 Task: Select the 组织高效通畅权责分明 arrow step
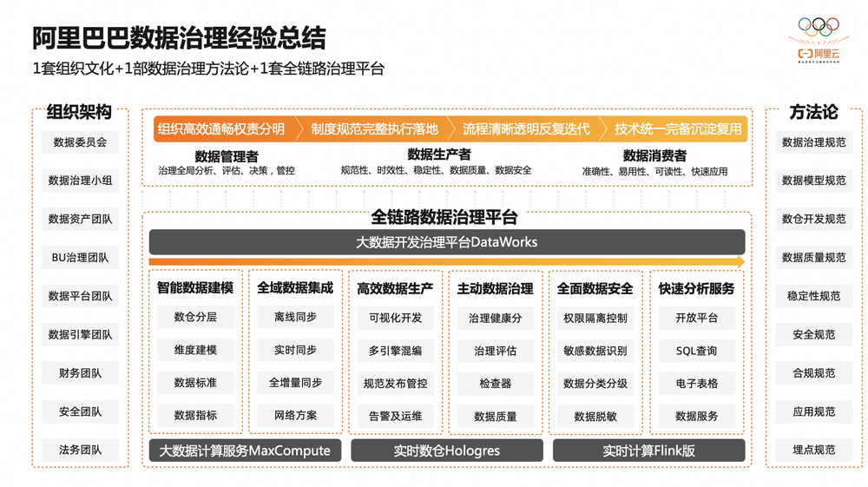226,129
